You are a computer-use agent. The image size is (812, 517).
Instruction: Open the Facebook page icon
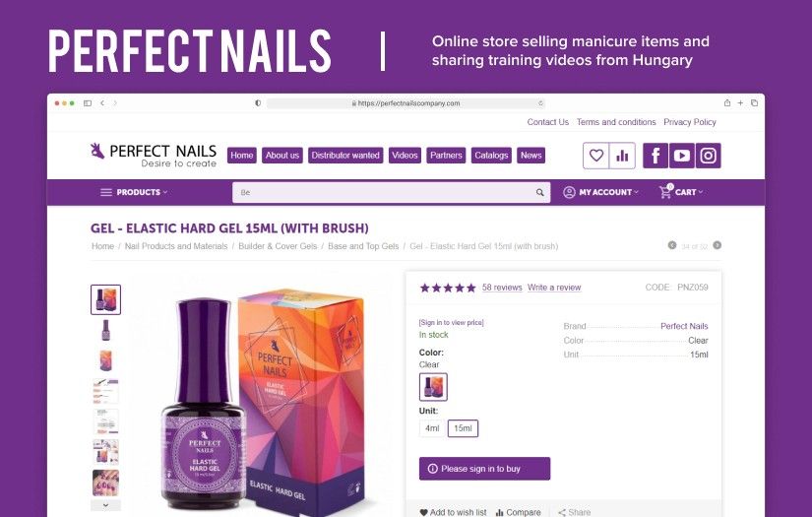tap(656, 156)
